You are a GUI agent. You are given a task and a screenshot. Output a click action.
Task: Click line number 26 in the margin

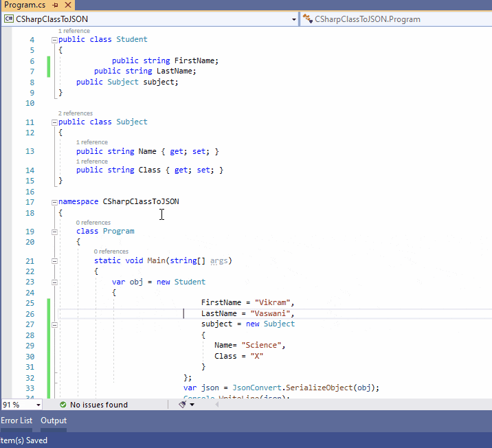(30, 314)
